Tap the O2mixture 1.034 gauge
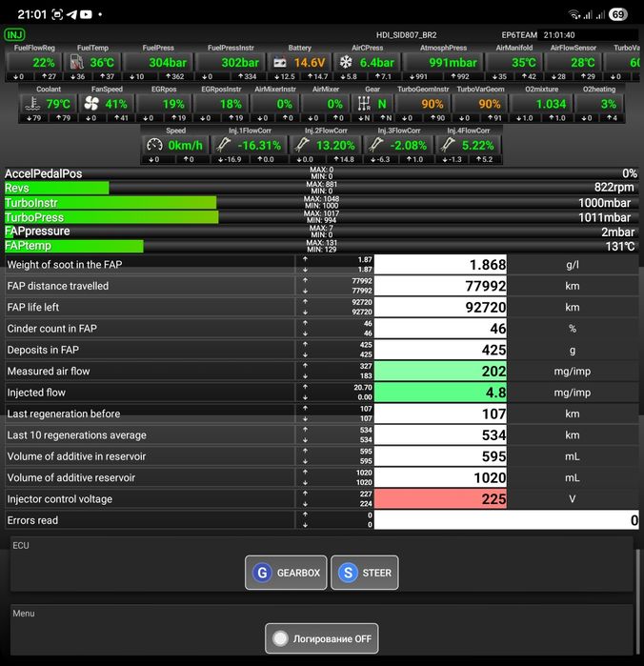Image resolution: width=644 pixels, height=666 pixels. pos(541,104)
